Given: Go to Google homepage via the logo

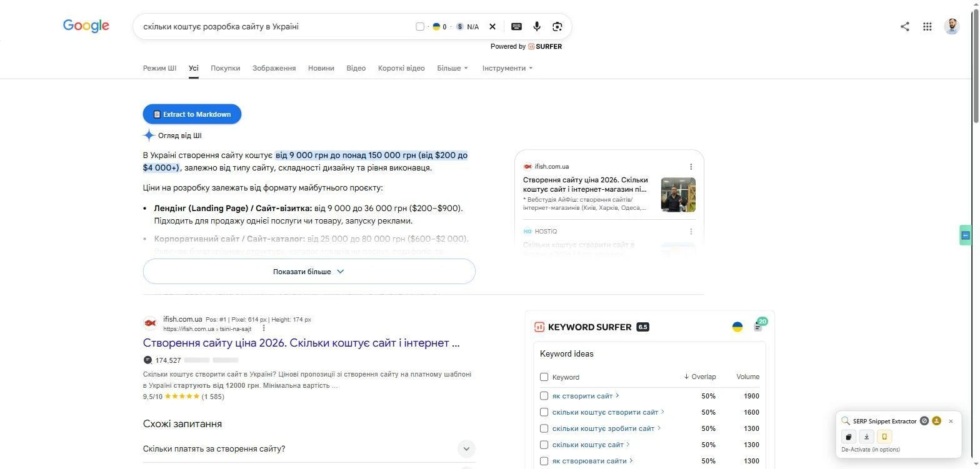Looking at the screenshot, I should [x=86, y=26].
